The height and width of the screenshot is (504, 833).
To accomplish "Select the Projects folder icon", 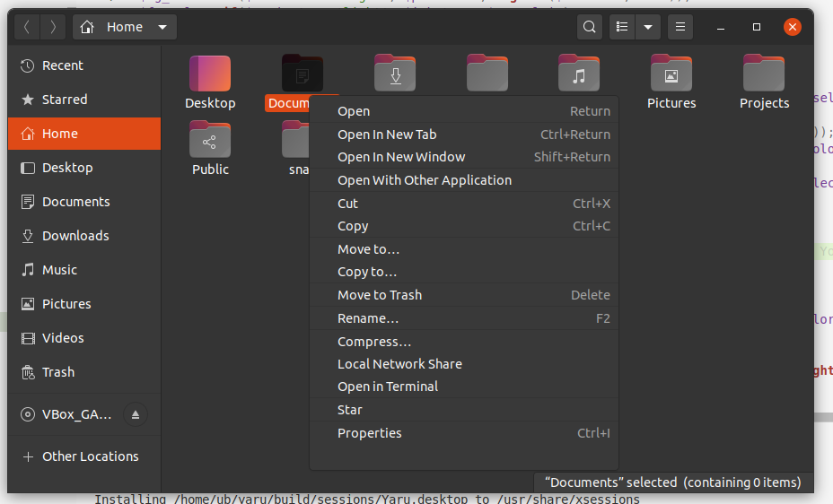I will (x=764, y=74).
